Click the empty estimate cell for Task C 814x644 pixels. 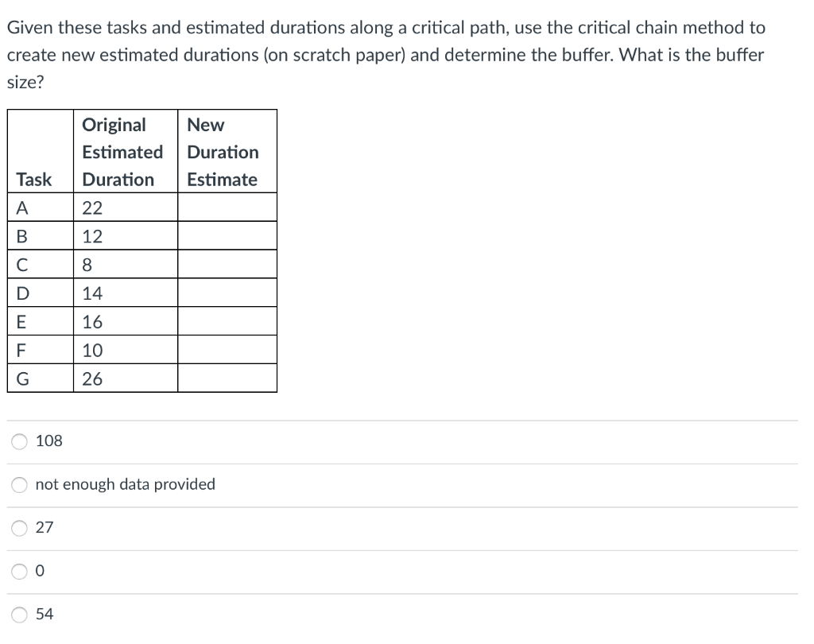pos(227,264)
